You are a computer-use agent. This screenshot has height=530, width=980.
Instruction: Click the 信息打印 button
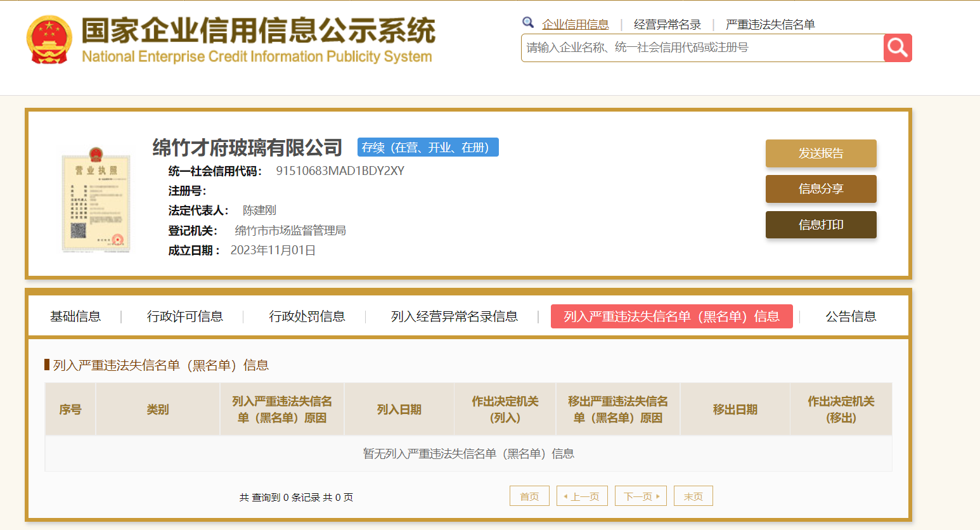tap(821, 224)
